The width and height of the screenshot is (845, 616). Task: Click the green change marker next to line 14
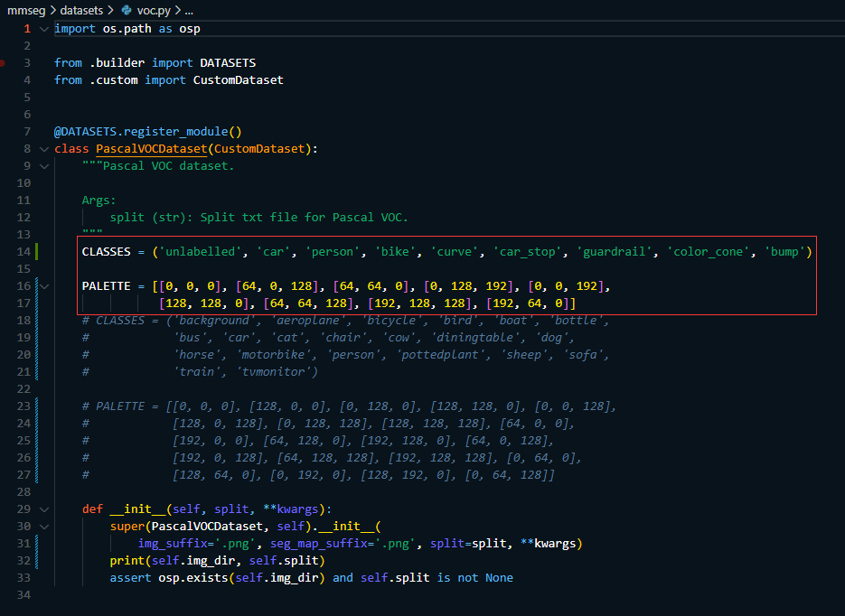click(x=36, y=251)
